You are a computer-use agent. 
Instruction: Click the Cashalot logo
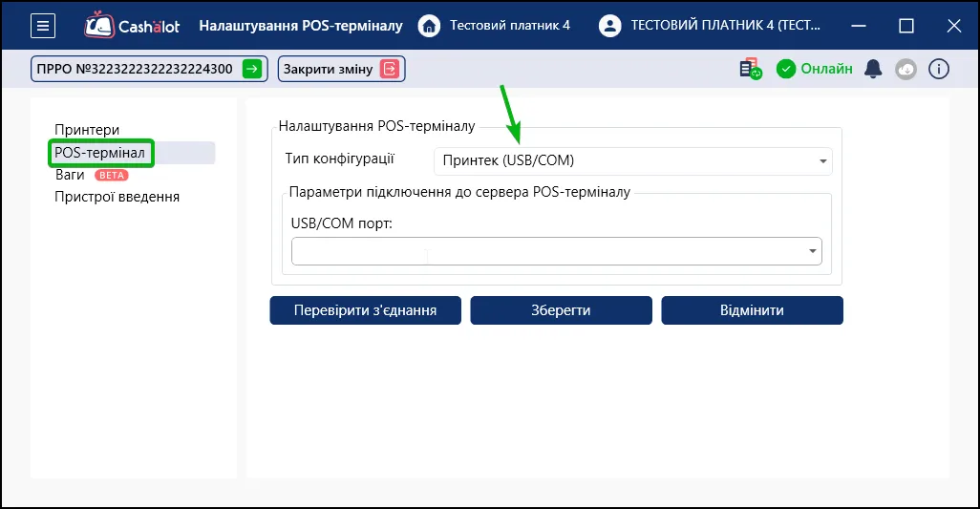(132, 26)
